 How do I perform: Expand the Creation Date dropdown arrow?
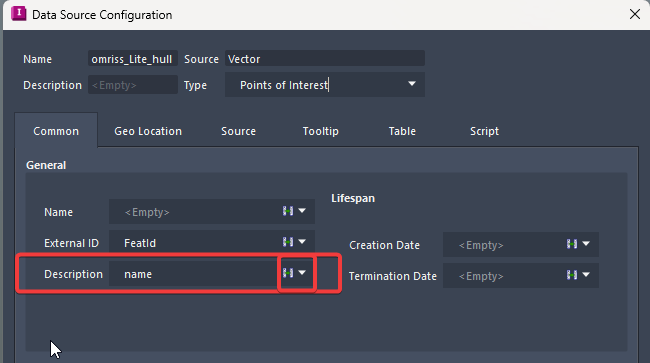click(586, 244)
